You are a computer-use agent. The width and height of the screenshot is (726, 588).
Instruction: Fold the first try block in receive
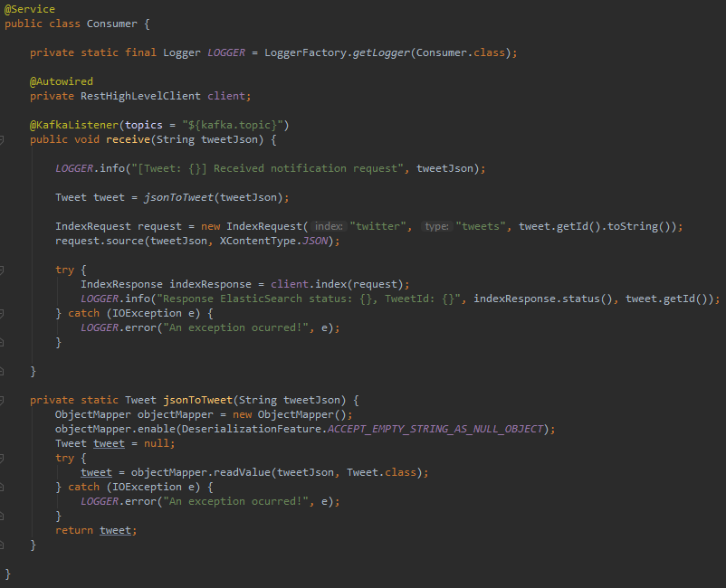pyautogui.click(x=2, y=270)
